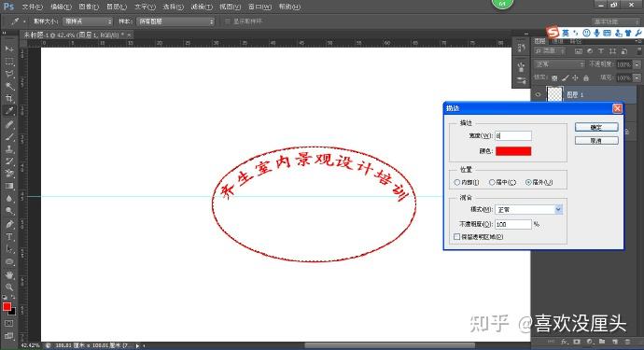Select the Ellipse shape tool
Image resolution: width=644 pixels, height=350 pixels.
tap(9, 261)
